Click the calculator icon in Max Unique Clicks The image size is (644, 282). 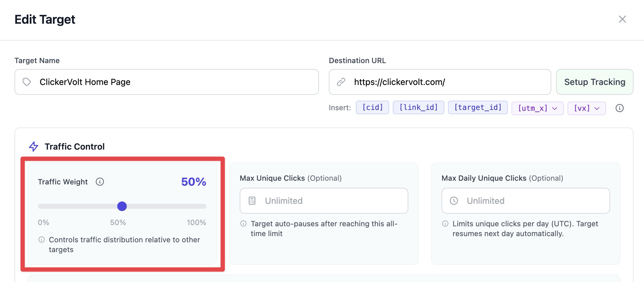(252, 201)
